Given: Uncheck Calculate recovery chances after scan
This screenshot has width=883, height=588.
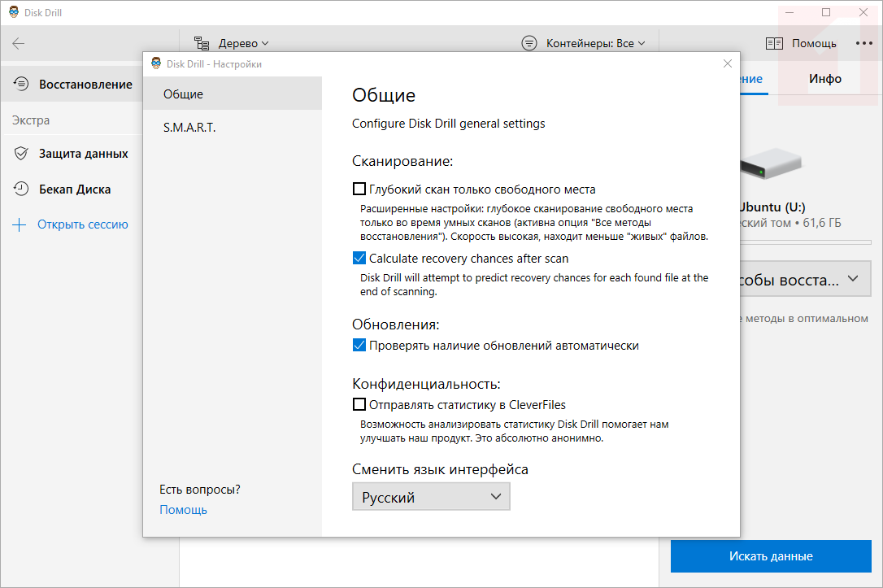Looking at the screenshot, I should (359, 259).
